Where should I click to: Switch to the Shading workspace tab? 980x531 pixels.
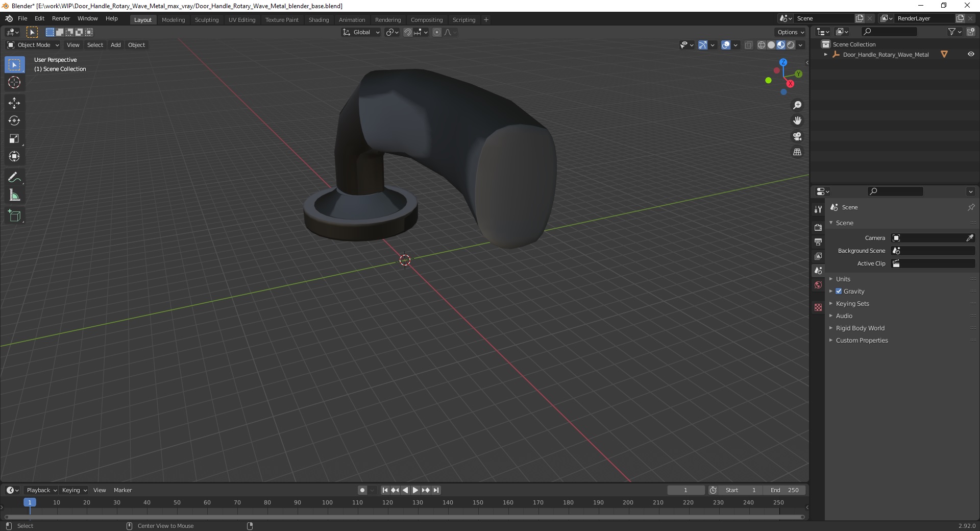tap(318, 20)
